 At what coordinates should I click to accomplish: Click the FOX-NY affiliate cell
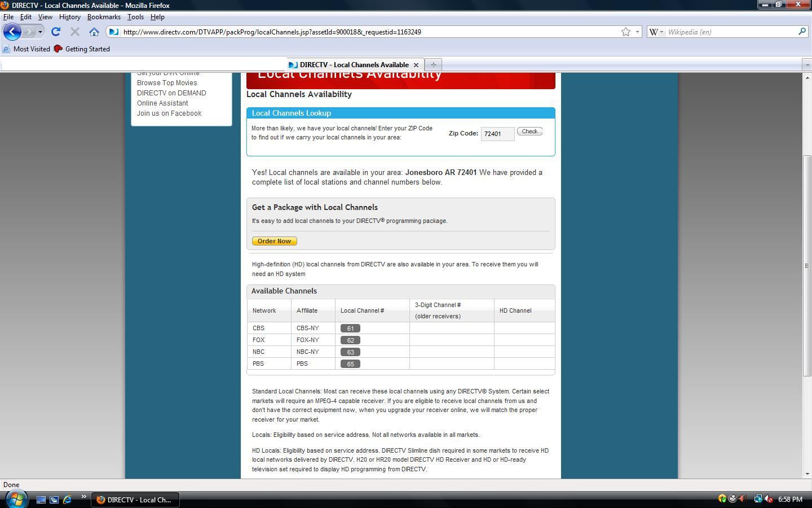pos(313,340)
